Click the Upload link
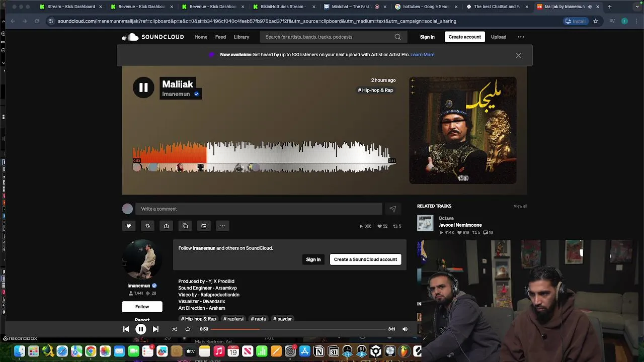Viewport: 644px width, 362px height. [499, 37]
